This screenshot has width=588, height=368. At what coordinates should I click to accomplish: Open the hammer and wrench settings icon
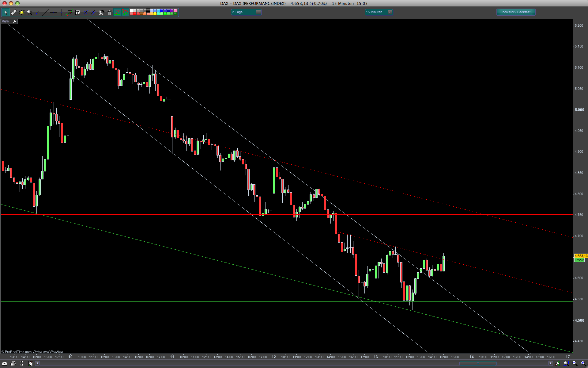tap(101, 12)
